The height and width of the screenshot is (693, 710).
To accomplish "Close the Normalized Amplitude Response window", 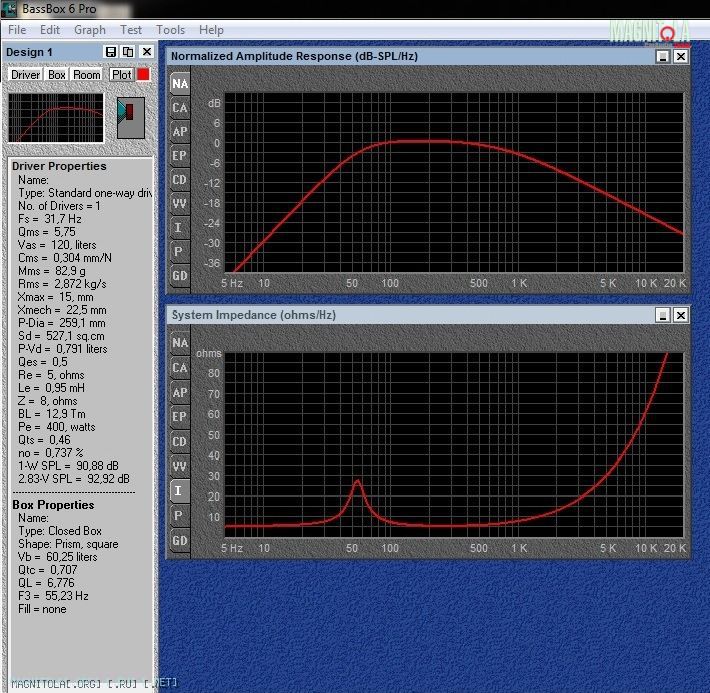I will (x=681, y=57).
